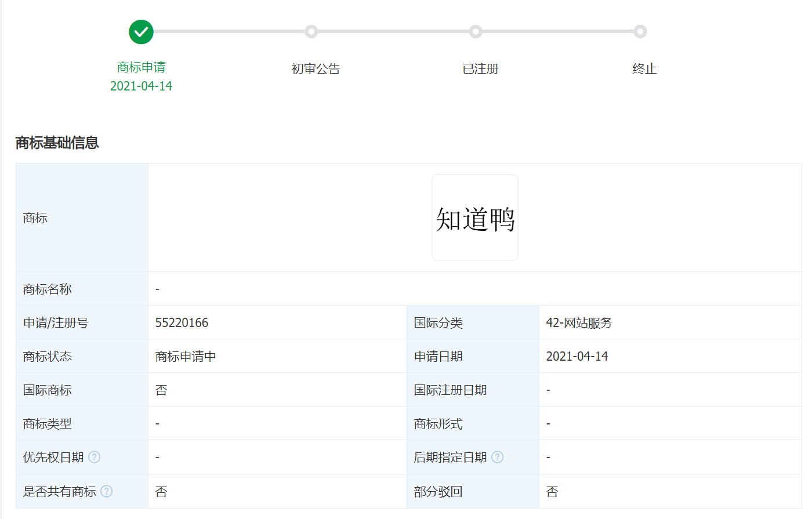
Task: Click the green checkmark step icon
Action: click(x=141, y=32)
